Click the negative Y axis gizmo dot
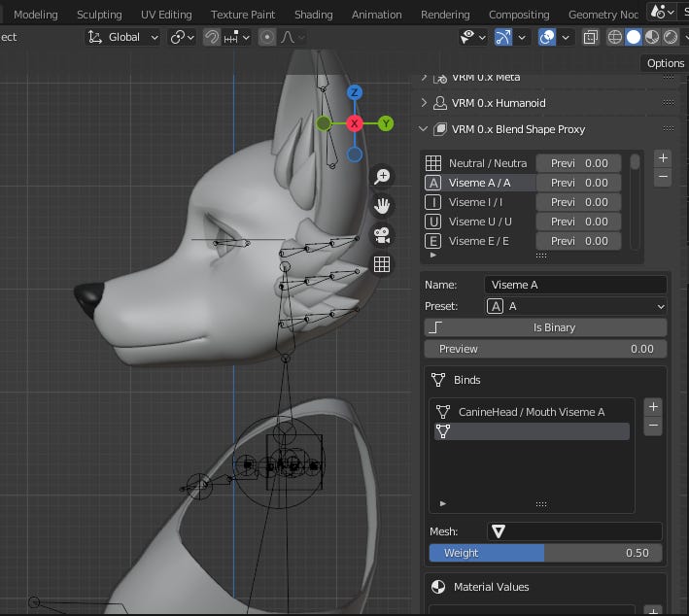Image resolution: width=689 pixels, height=616 pixels. tap(324, 123)
